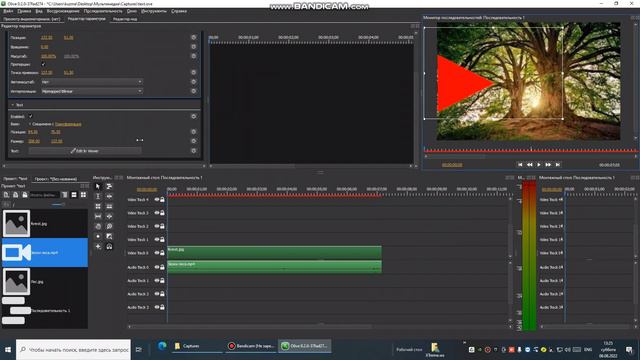Click the Open file icon in project panel
The width and height of the screenshot is (640, 360).
(x=16, y=195)
